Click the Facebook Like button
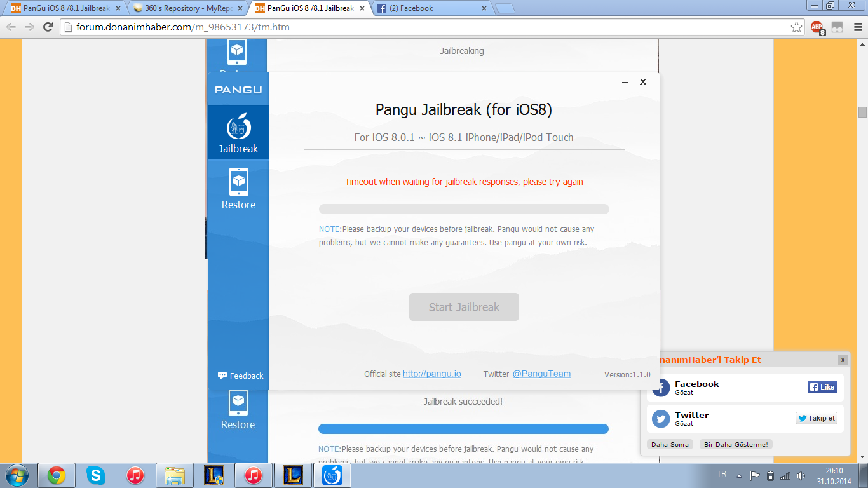 [x=822, y=387]
